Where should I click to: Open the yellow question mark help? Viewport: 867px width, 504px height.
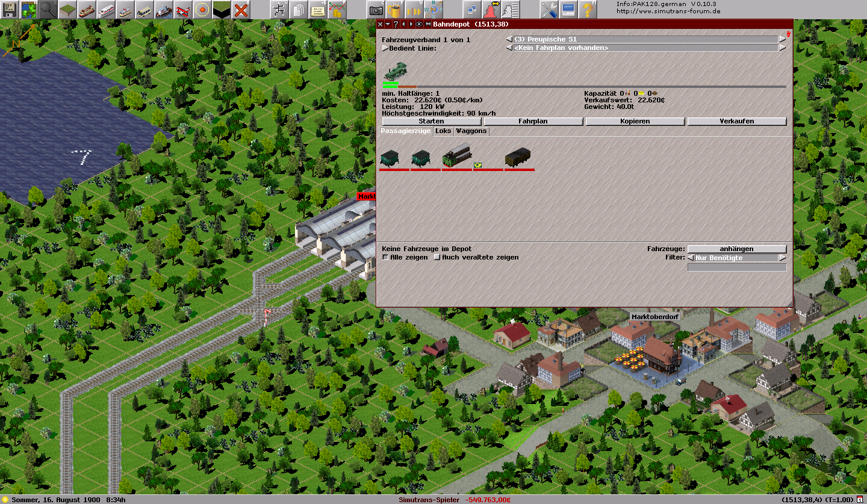pyautogui.click(x=588, y=10)
